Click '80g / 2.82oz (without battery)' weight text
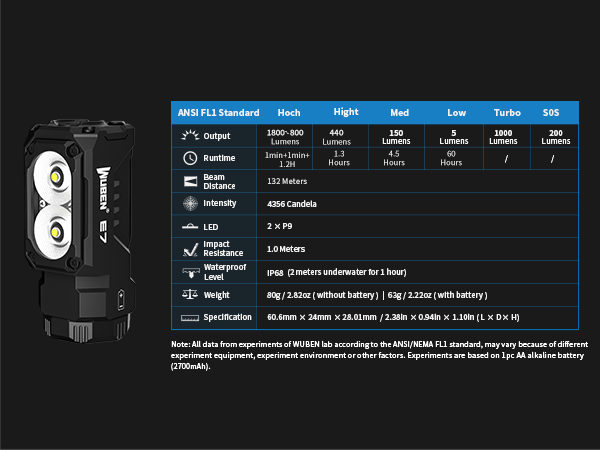 pyautogui.click(x=323, y=295)
